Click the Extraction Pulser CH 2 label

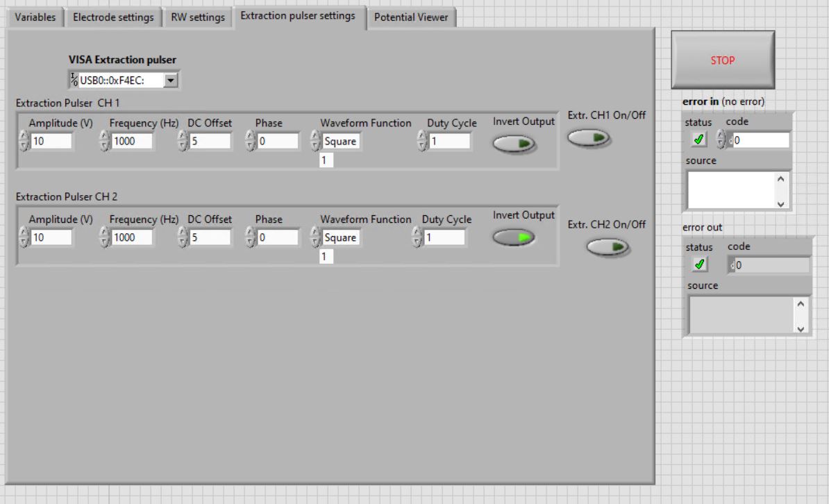pyautogui.click(x=67, y=196)
